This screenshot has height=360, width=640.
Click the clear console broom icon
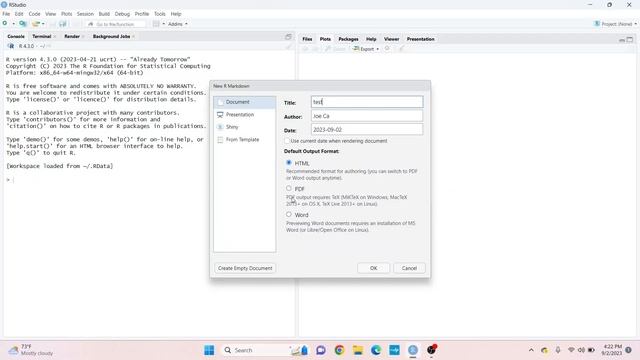tap(289, 46)
